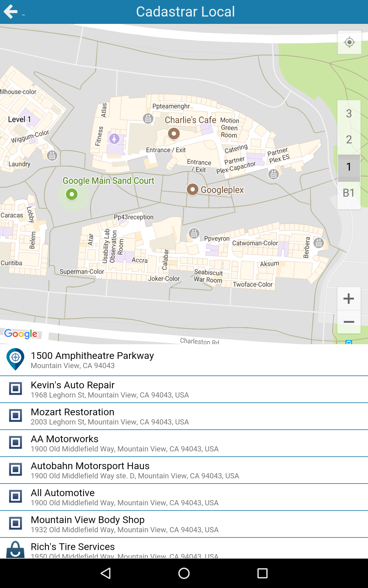Select Rich's Tire Services entry

coord(184,548)
